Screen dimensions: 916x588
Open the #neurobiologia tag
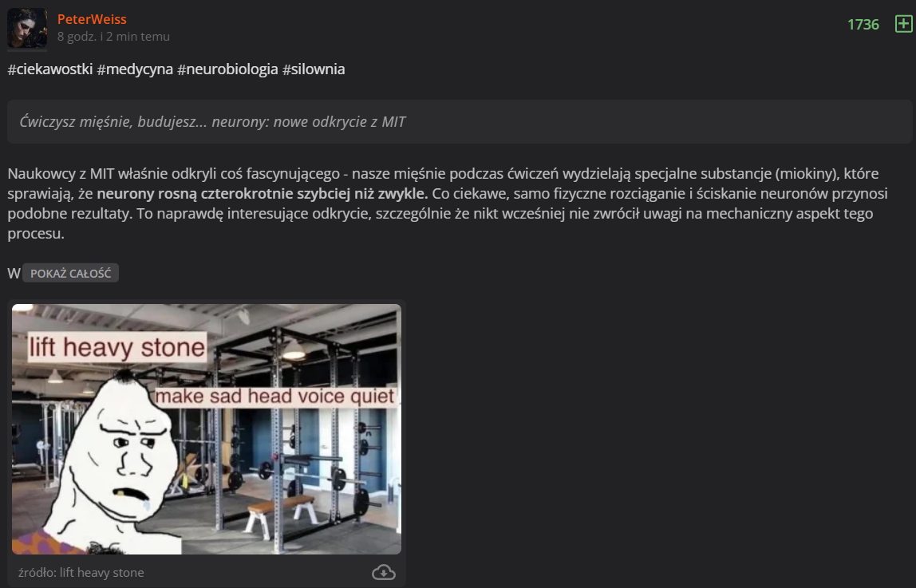pyautogui.click(x=228, y=69)
